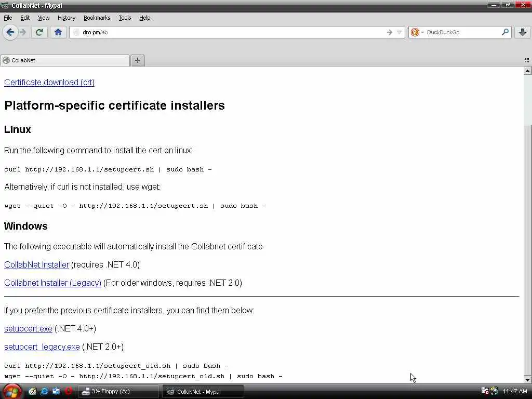Open the View menu

pyautogui.click(x=44, y=18)
